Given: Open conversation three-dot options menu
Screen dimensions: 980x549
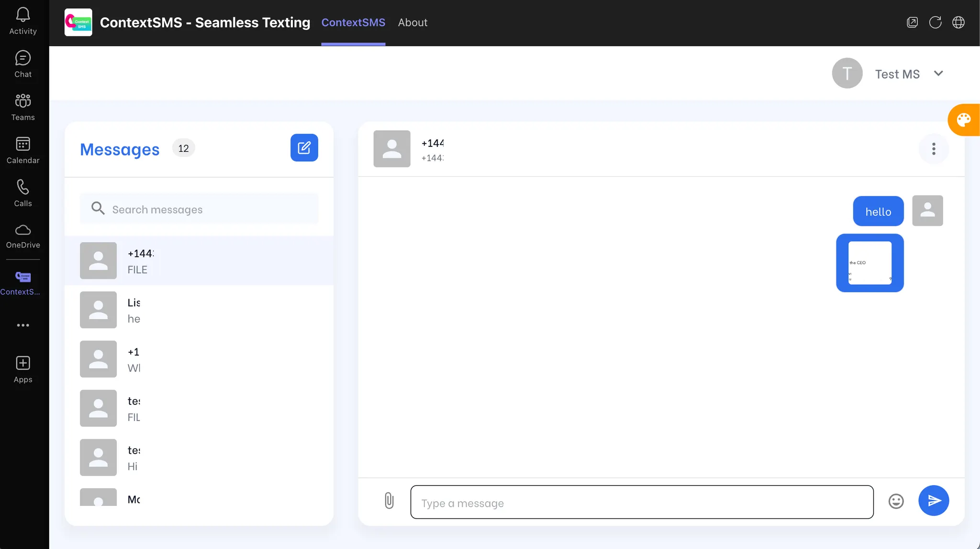Looking at the screenshot, I should click(933, 149).
